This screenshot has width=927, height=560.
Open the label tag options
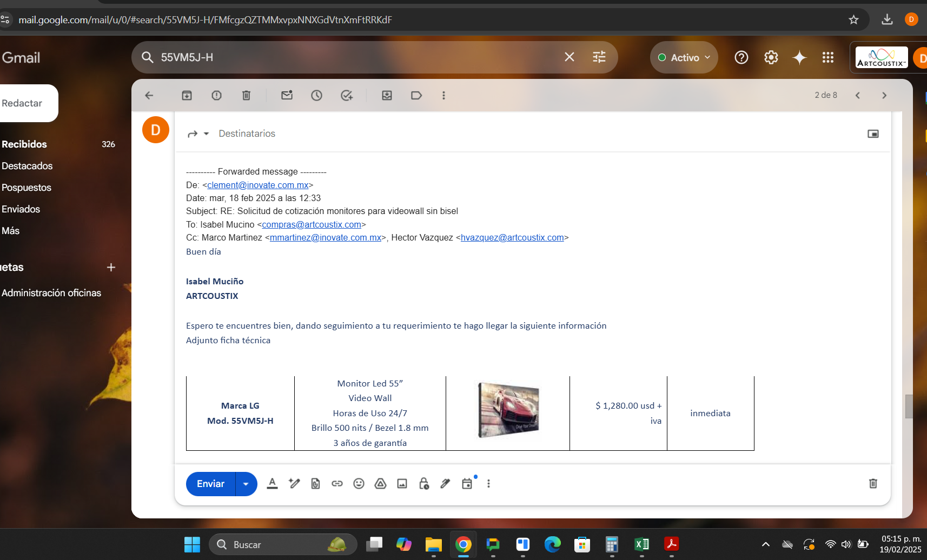click(x=416, y=95)
